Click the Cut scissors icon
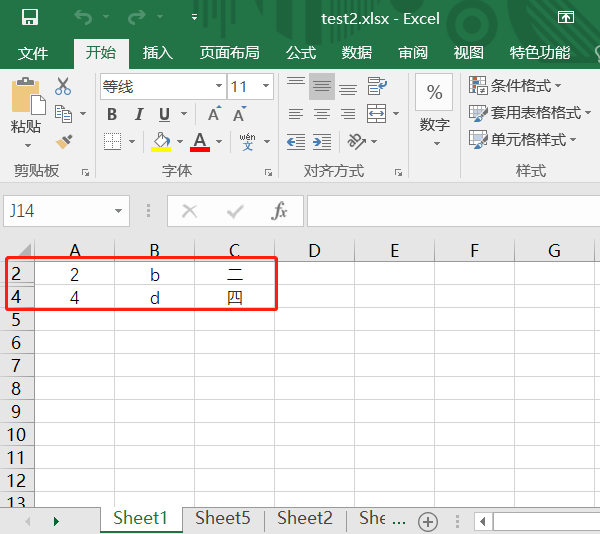The image size is (600, 534). tap(63, 87)
